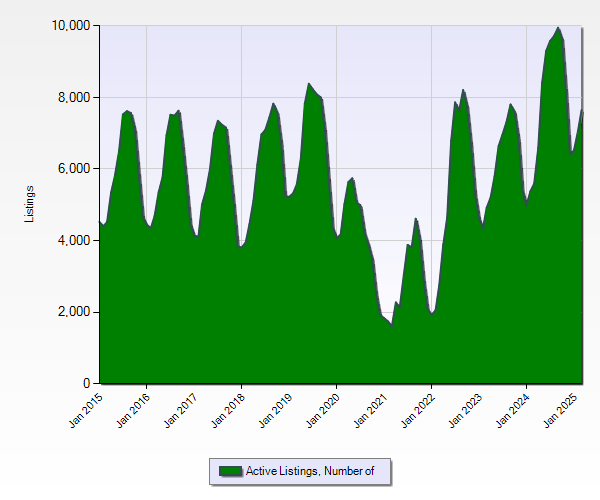Screen dimensions: 600x500
Task: Click the green legend color swatch
Action: click(230, 471)
